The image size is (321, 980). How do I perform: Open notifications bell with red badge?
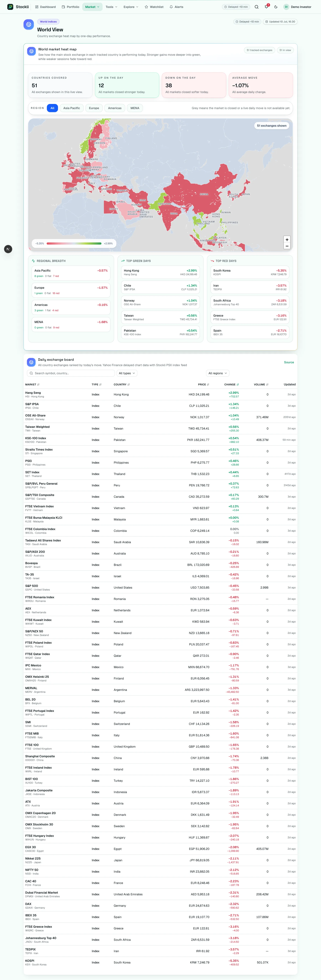click(266, 7)
